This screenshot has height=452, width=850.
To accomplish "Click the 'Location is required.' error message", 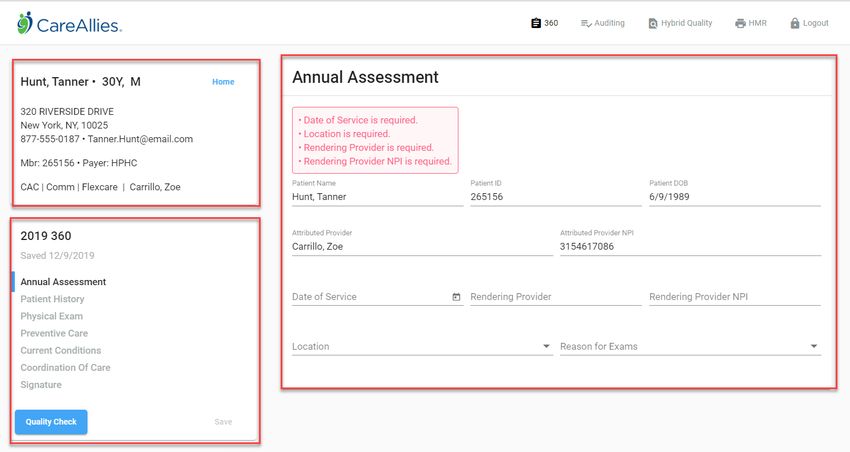I will pyautogui.click(x=345, y=134).
